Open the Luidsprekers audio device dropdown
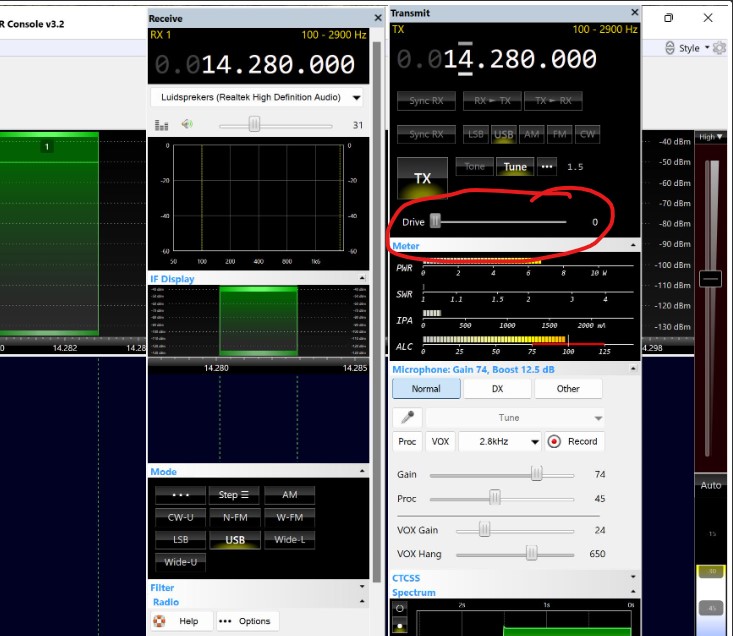 click(258, 98)
